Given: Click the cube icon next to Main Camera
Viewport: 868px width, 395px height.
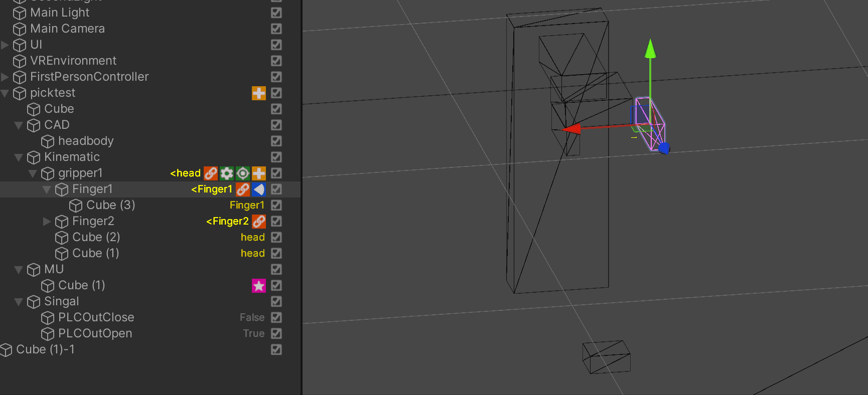Looking at the screenshot, I should pyautogui.click(x=20, y=29).
